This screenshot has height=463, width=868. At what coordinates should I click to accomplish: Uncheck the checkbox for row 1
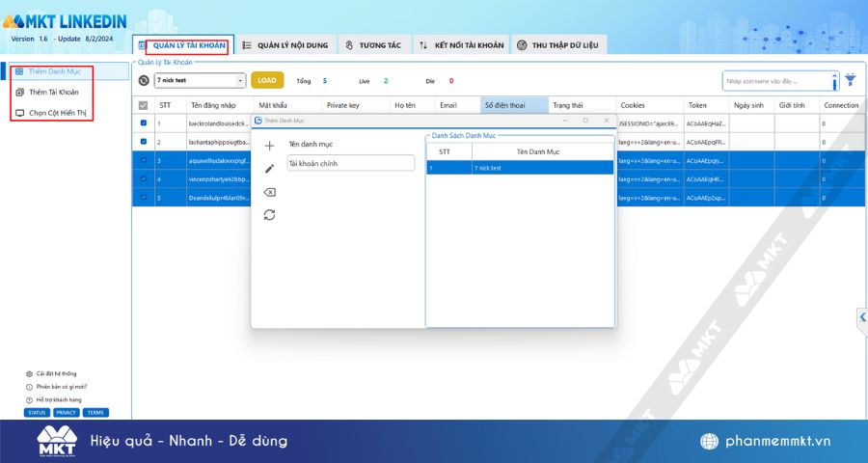[144, 123]
